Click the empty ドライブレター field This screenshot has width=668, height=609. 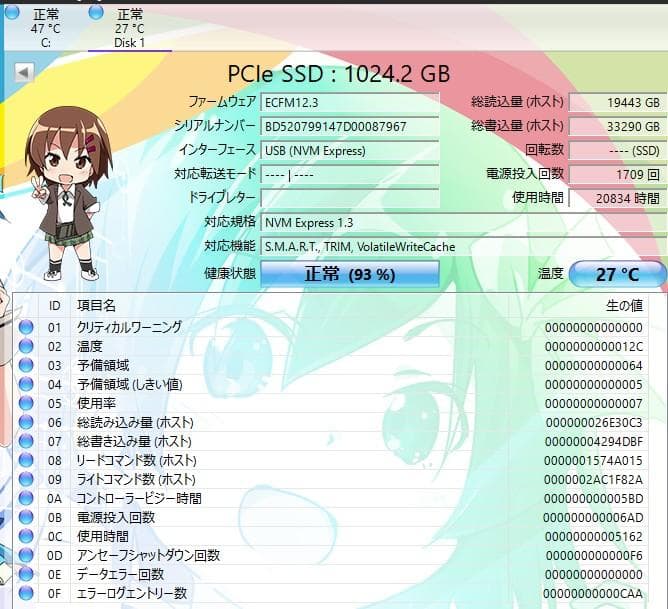click(x=350, y=198)
